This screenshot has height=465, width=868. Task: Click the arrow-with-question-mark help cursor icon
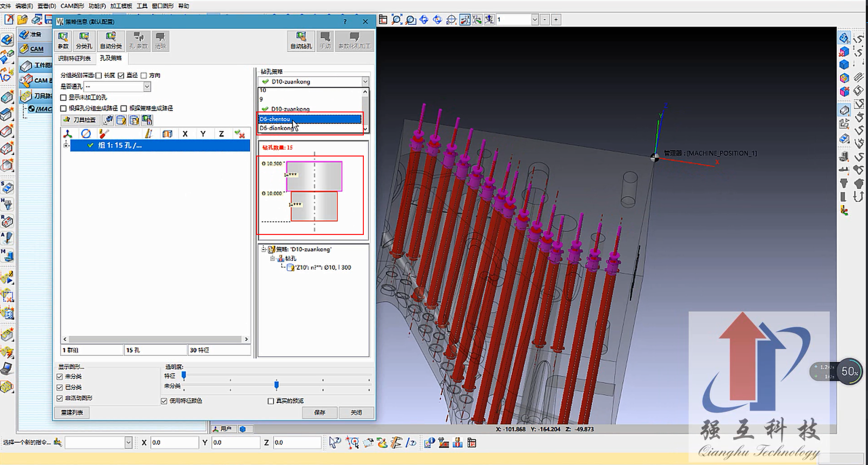click(334, 443)
